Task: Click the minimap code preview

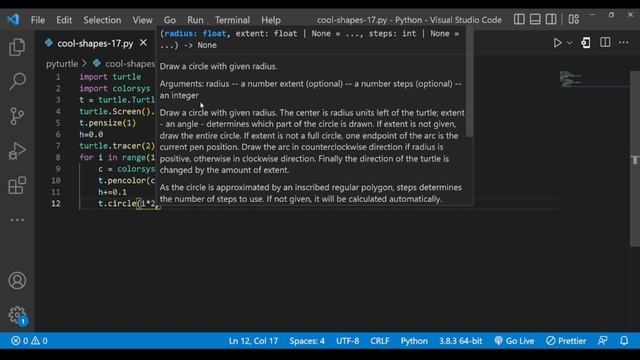Action: point(571,79)
